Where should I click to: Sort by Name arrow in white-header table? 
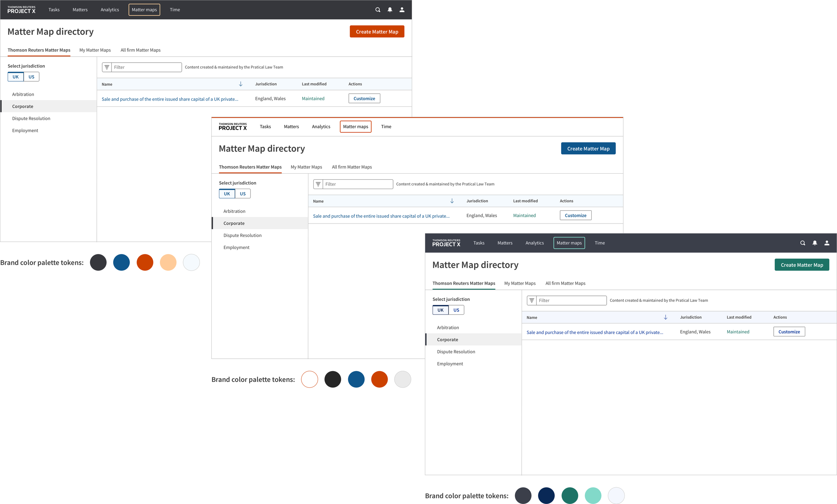pyautogui.click(x=452, y=201)
